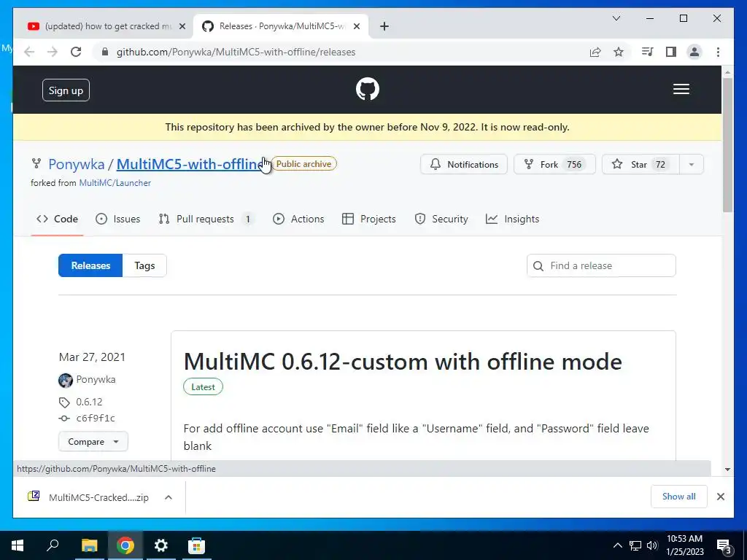Open a new tab with plus button
This screenshot has height=560, width=747.
click(x=384, y=26)
